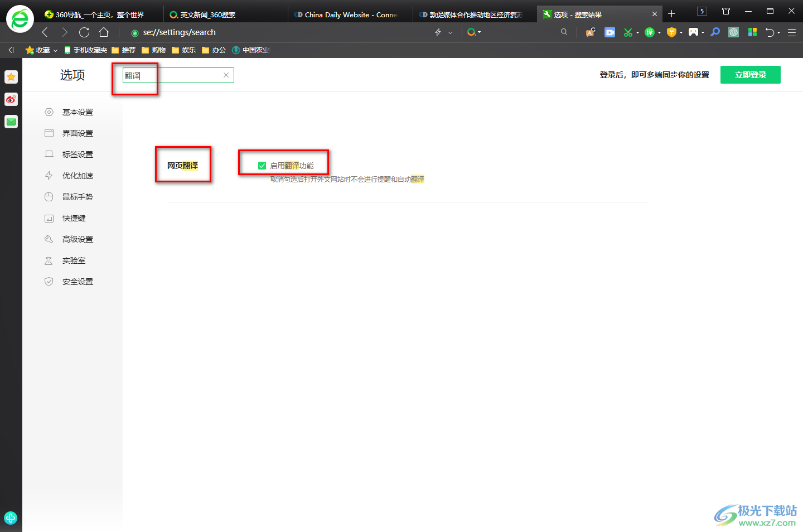Screen dimensions: 803x532
Task: Open the 办公 bookmark folder
Action: click(214, 50)
